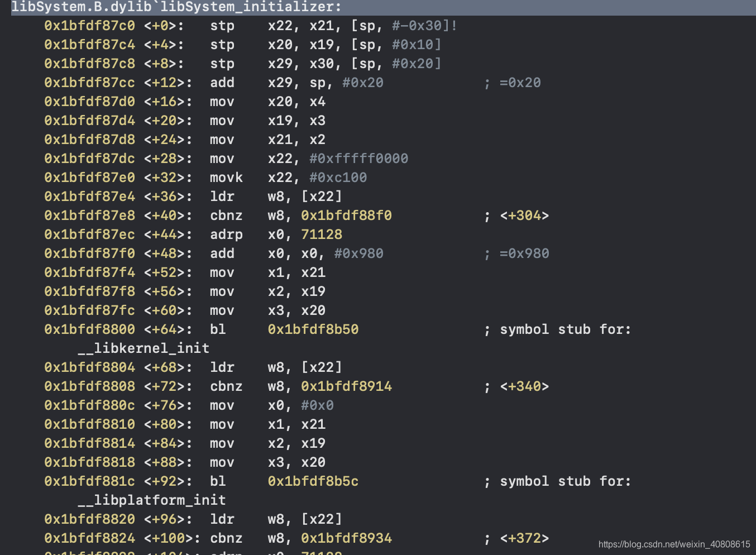
Task: Click the <+372> comment
Action: pos(524,538)
